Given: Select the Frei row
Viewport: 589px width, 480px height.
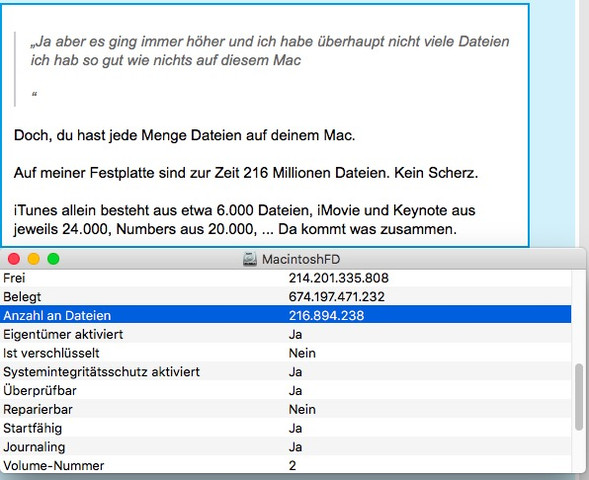Looking at the screenshot, I should (x=285, y=278).
